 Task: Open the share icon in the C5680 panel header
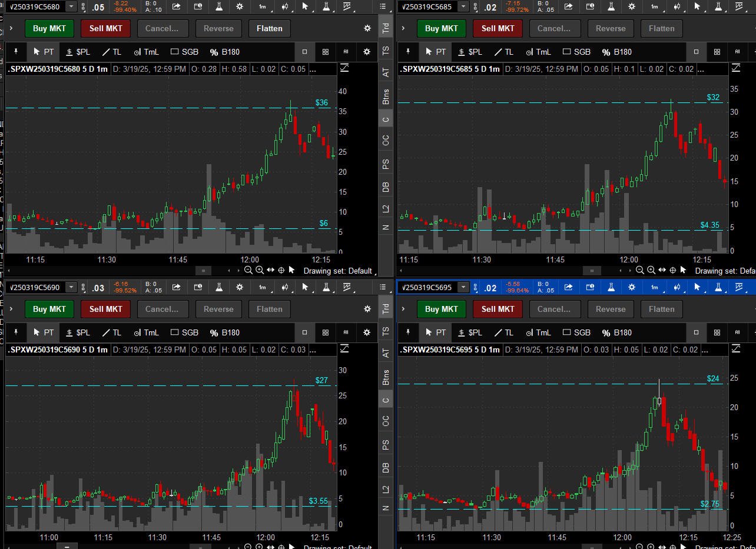pyautogui.click(x=177, y=6)
